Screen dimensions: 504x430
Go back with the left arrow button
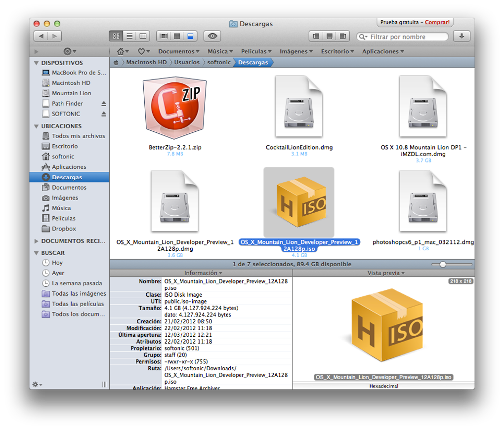tap(41, 36)
